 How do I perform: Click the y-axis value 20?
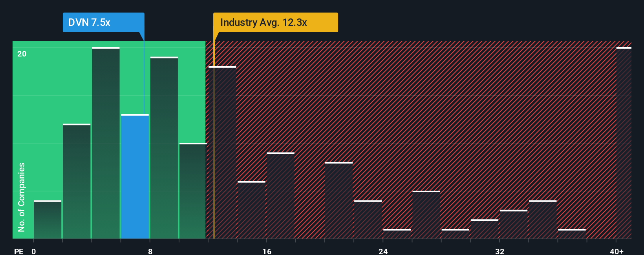22,54
